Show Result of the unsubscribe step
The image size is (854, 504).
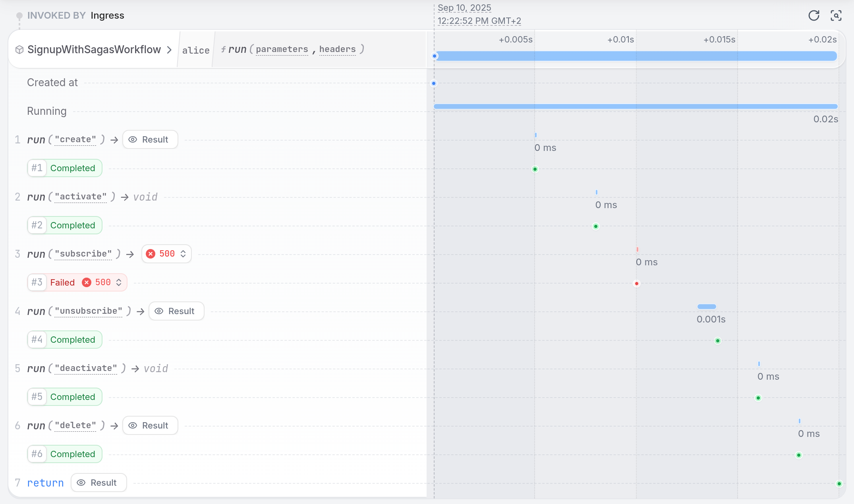click(176, 311)
